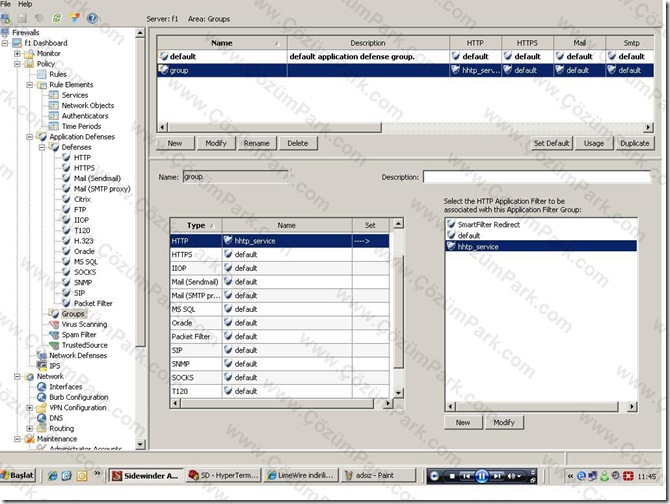Expand the Monitor tree node
This screenshot has height=504, width=670.
[x=17, y=54]
